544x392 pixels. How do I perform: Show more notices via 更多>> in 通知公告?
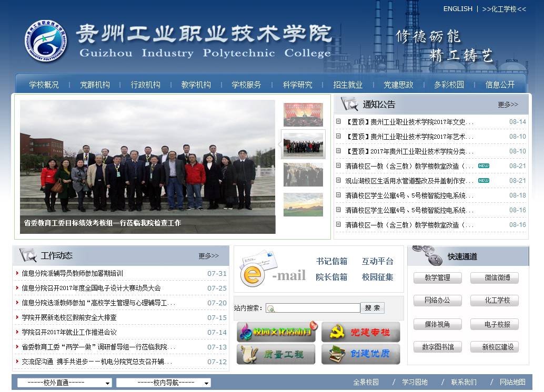click(x=508, y=105)
